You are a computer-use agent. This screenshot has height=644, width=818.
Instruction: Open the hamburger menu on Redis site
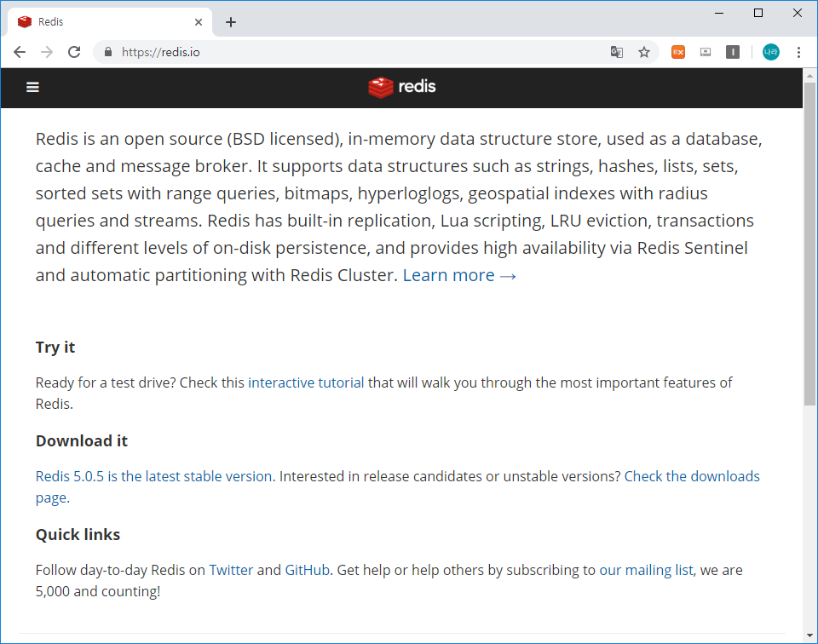coord(33,87)
